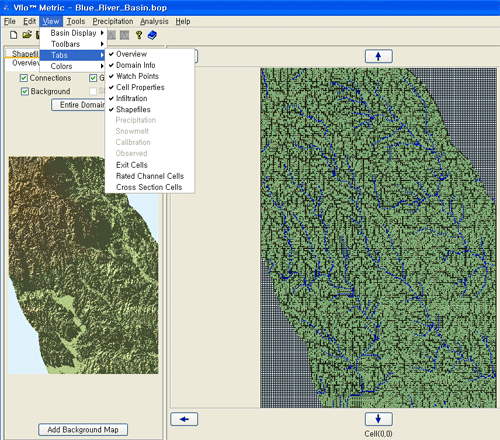The image size is (500, 440).
Task: Select the highlighted Tabs submenu entry
Action: [x=73, y=55]
